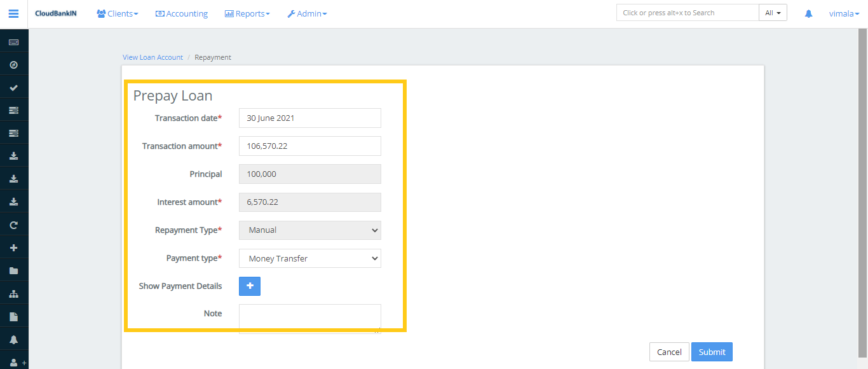Click the refresh icon in the sidebar
This screenshot has width=868, height=369.
14,224
